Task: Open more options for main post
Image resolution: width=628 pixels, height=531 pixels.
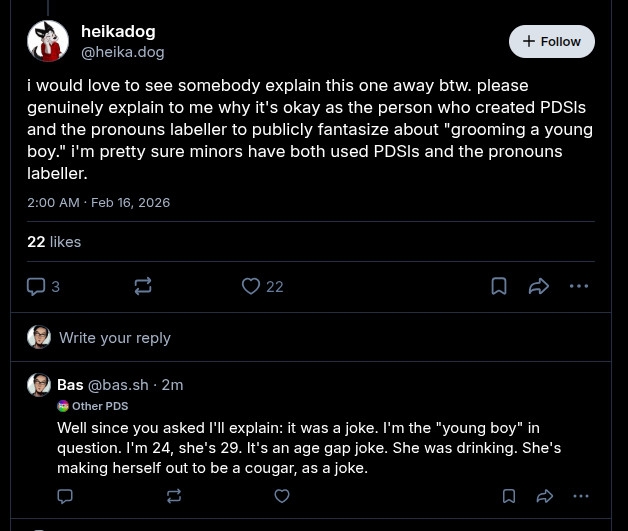Action: [579, 287]
